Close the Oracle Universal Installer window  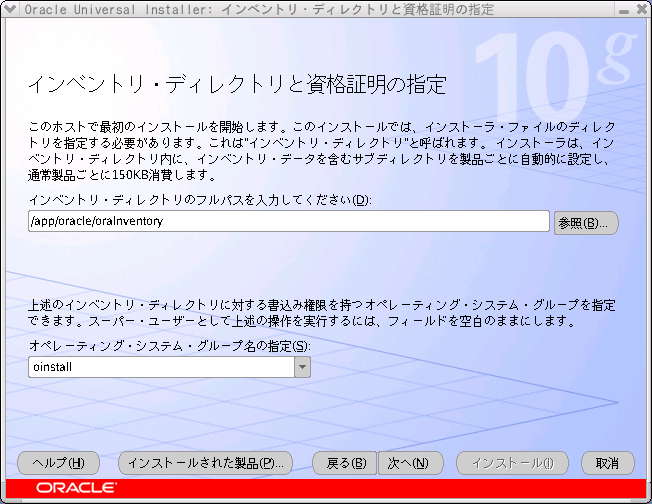[642, 9]
